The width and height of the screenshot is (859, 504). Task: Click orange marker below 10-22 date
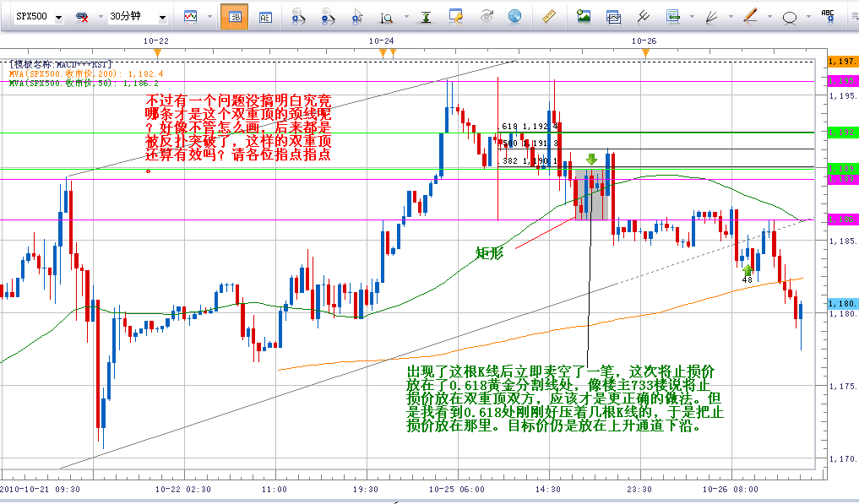158,53
